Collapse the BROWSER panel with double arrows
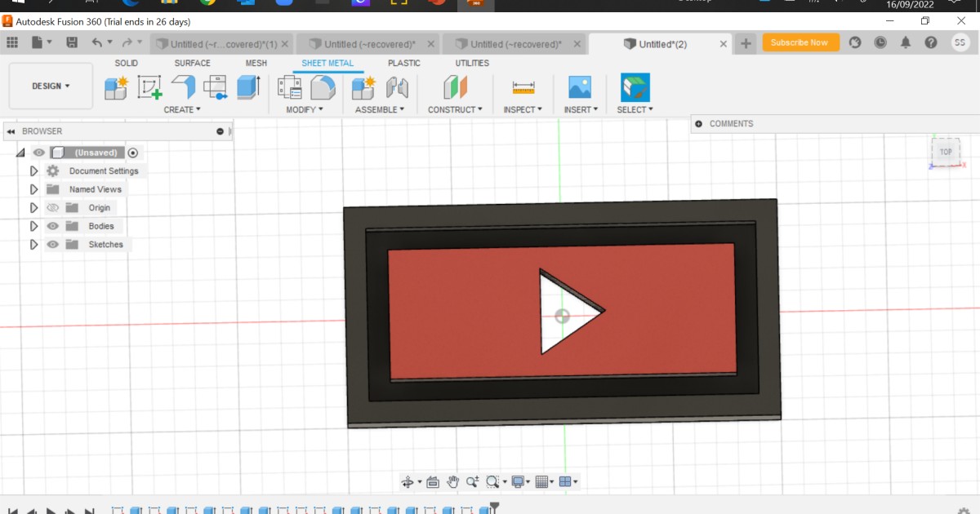Viewport: 980px width, 514px height. point(11,131)
